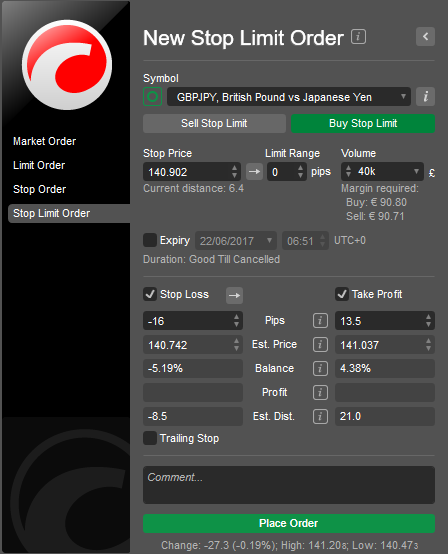Click the arrow button next to Stop Price
Image resolution: width=448 pixels, height=554 pixels.
click(254, 172)
